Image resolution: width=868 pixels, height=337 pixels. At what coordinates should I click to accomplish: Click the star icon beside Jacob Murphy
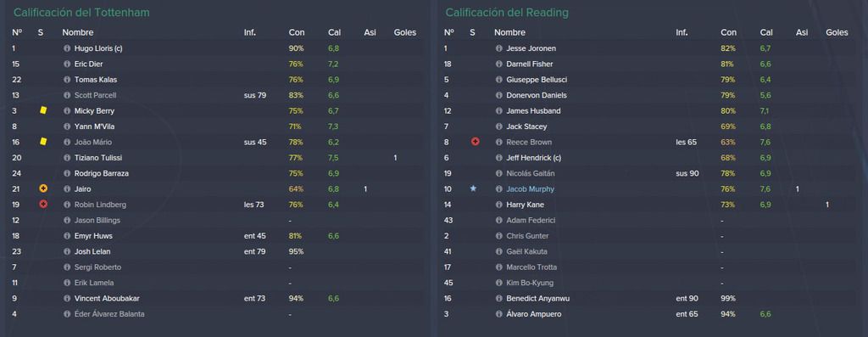(x=473, y=189)
